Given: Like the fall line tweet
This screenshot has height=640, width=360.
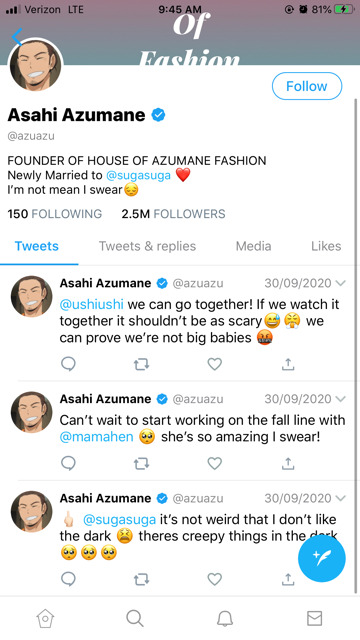Looking at the screenshot, I should click(x=215, y=463).
